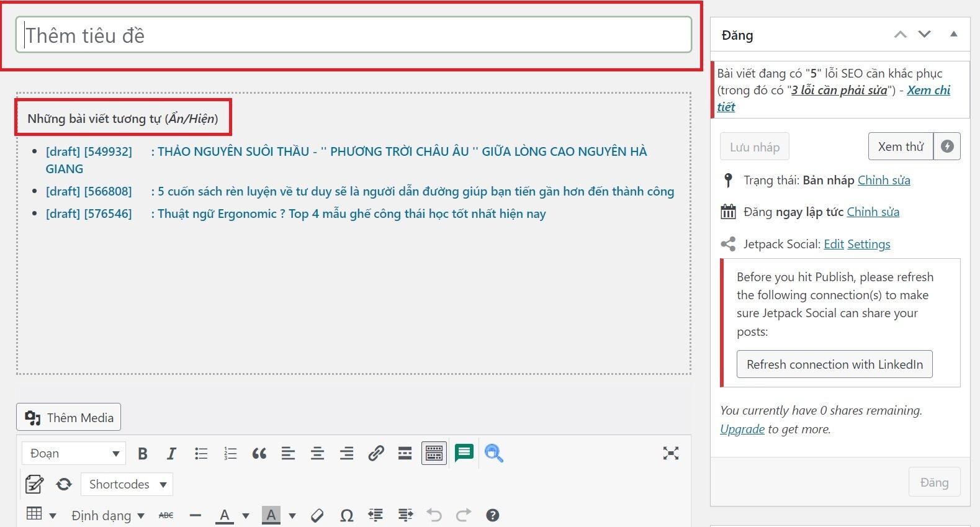Click the clear formatting eraser icon
980x527 pixels.
317,515
